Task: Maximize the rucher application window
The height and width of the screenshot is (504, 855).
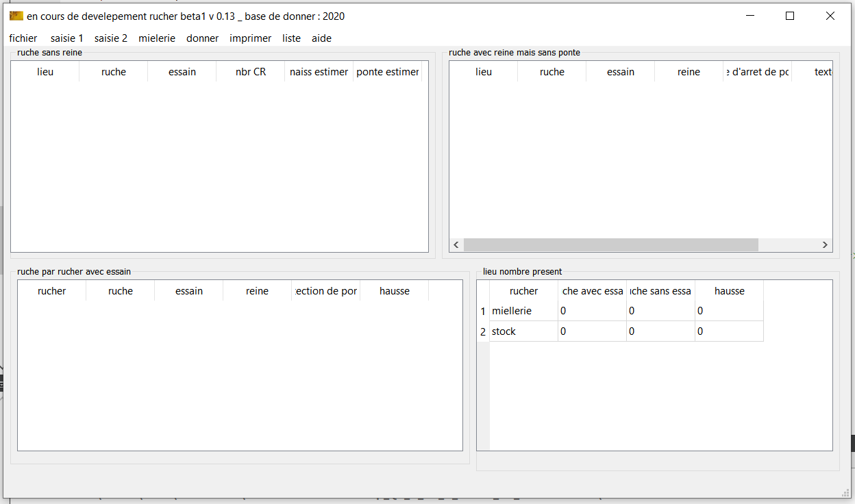Action: point(789,16)
